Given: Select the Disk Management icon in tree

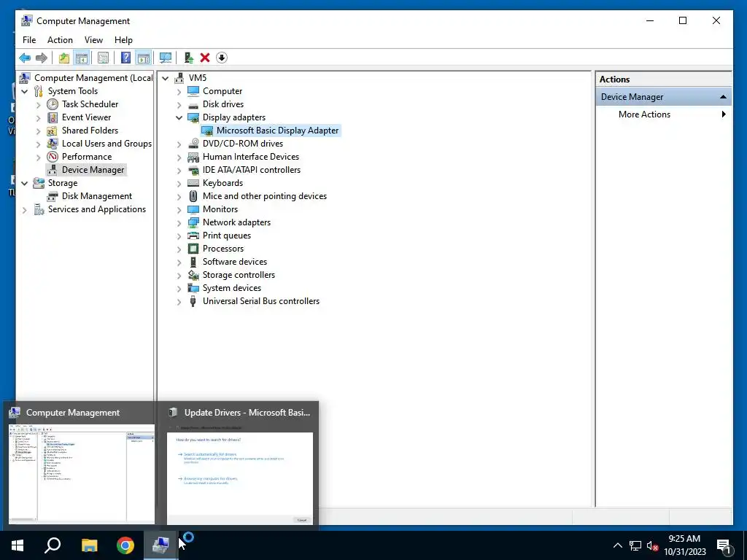Looking at the screenshot, I should [x=53, y=196].
